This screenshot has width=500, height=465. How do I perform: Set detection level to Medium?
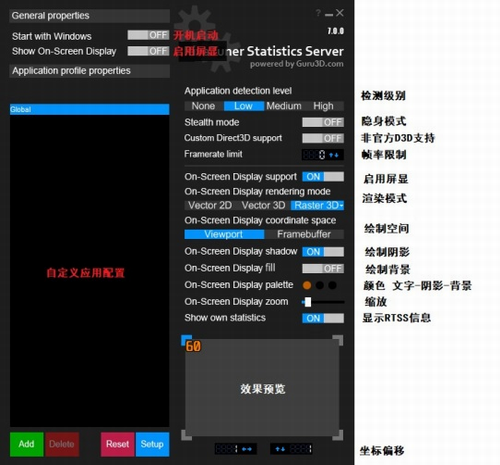coord(284,106)
